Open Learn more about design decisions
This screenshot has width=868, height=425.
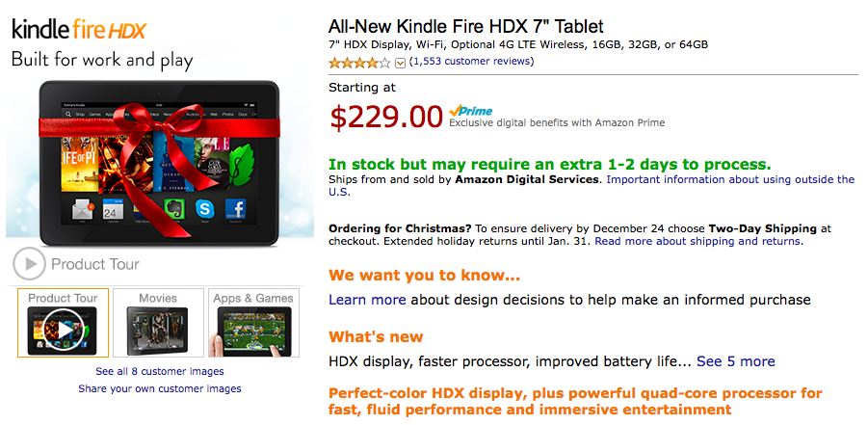click(x=367, y=300)
